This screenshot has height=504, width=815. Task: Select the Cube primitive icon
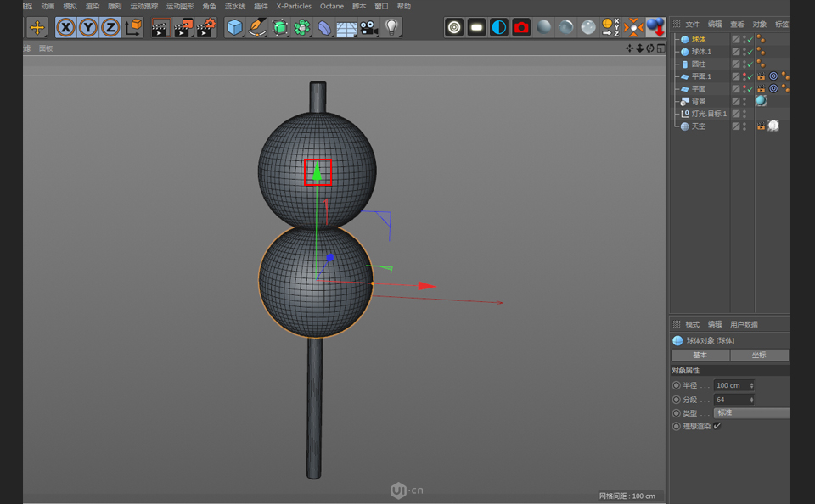click(x=234, y=26)
